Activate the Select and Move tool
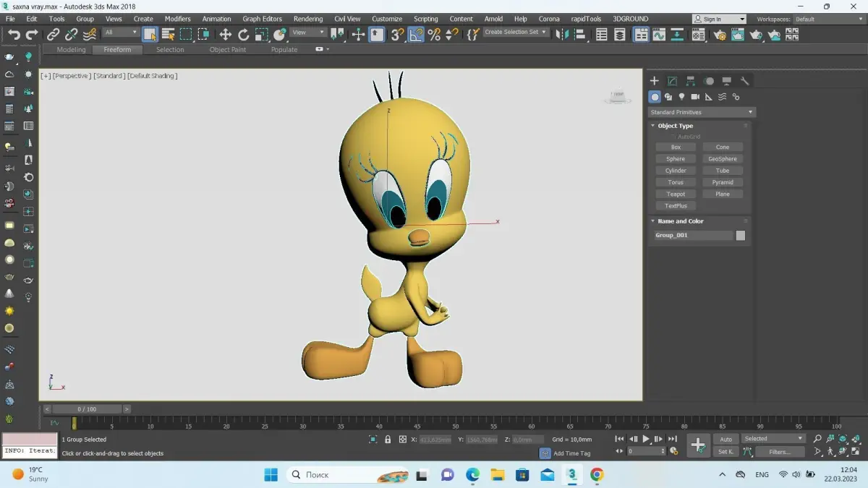 pos(226,34)
